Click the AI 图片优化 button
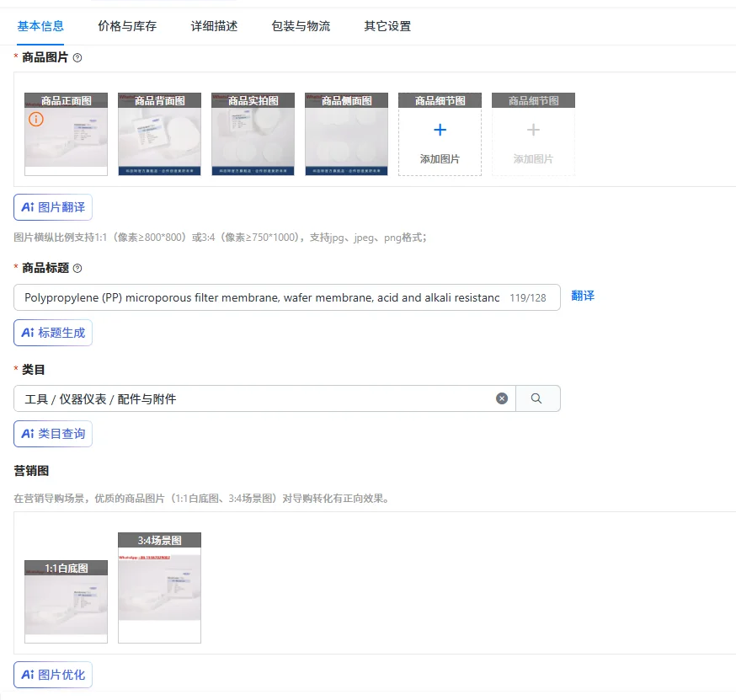This screenshot has width=736, height=700. [x=53, y=675]
